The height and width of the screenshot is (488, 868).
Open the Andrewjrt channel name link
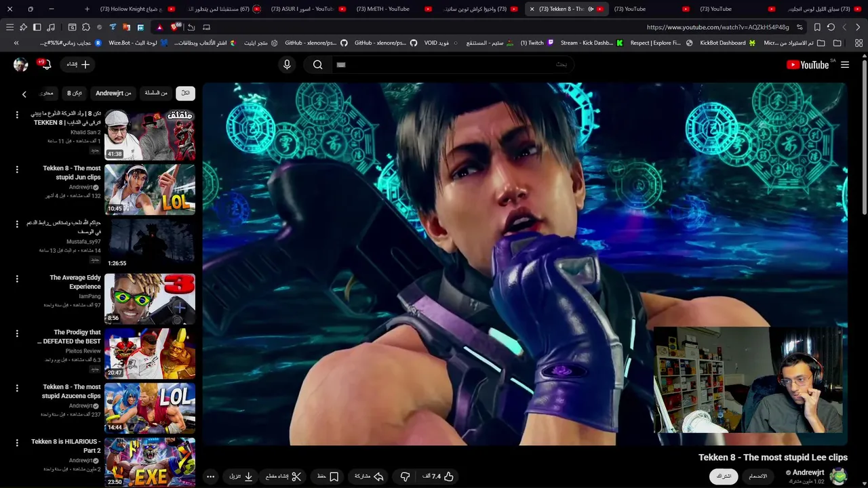point(808,472)
